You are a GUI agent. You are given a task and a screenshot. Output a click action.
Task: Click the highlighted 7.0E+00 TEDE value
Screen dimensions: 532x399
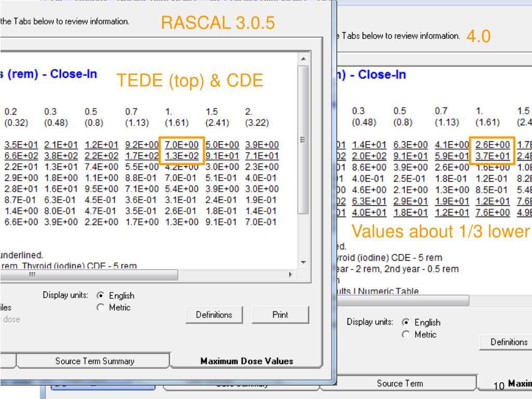[x=182, y=145]
